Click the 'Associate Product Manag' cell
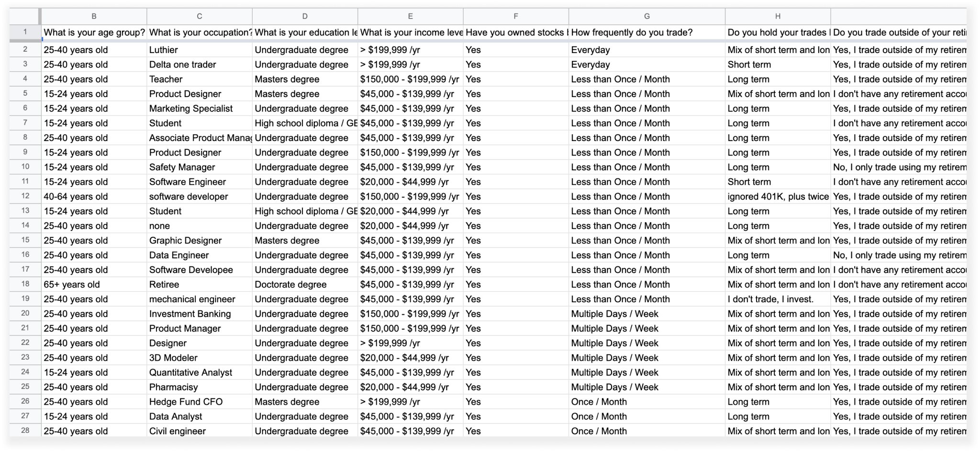This screenshot has height=452, width=980. [x=200, y=138]
